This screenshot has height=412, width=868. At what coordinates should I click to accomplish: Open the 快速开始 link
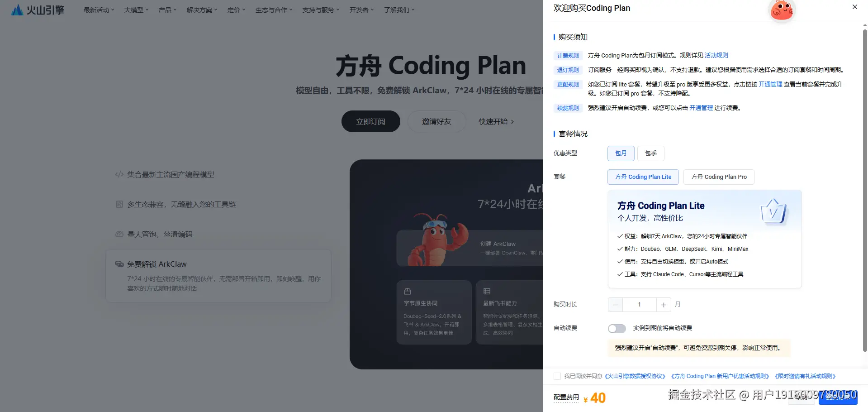496,121
